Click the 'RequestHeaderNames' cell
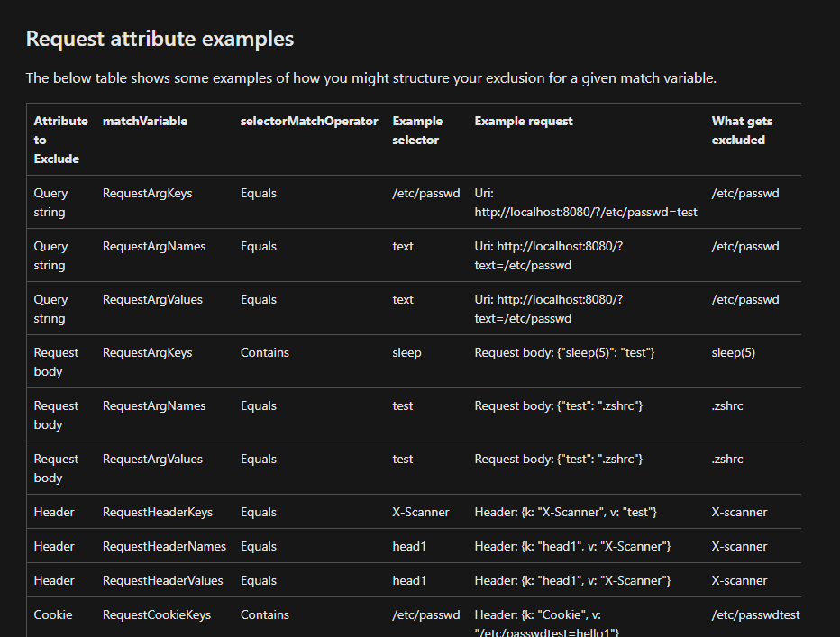The height and width of the screenshot is (637, 840). (164, 546)
